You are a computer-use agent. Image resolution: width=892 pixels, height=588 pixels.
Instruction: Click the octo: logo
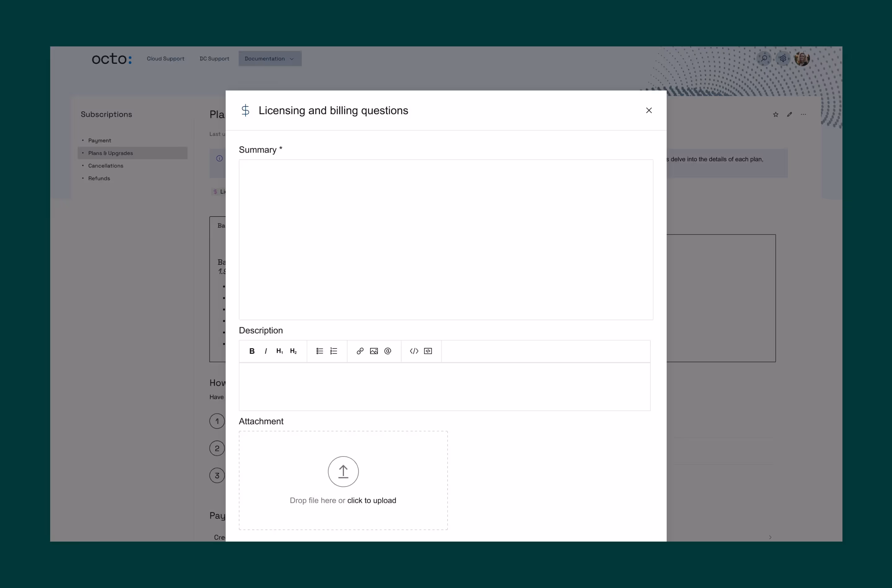click(x=112, y=58)
